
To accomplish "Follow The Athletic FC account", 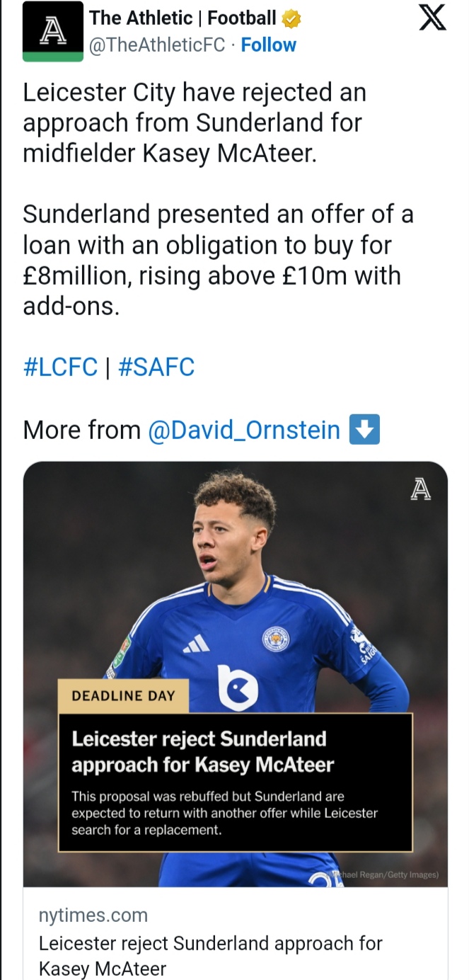I will [x=268, y=45].
